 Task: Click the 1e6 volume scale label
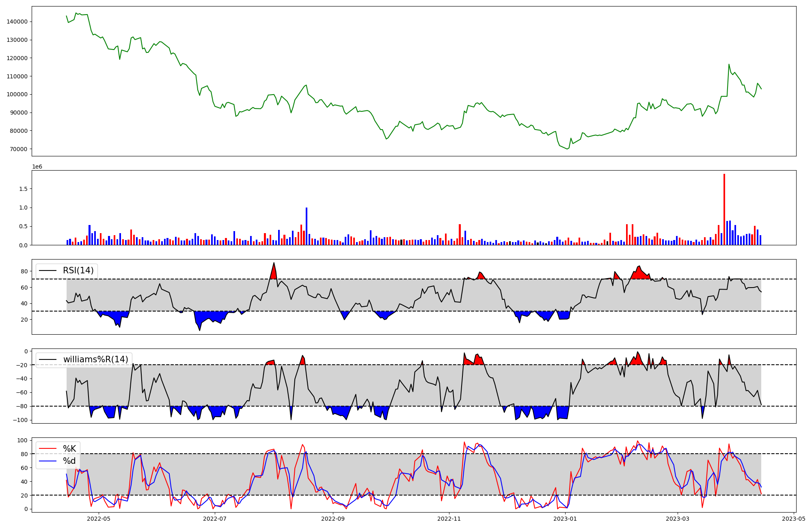tap(37, 167)
